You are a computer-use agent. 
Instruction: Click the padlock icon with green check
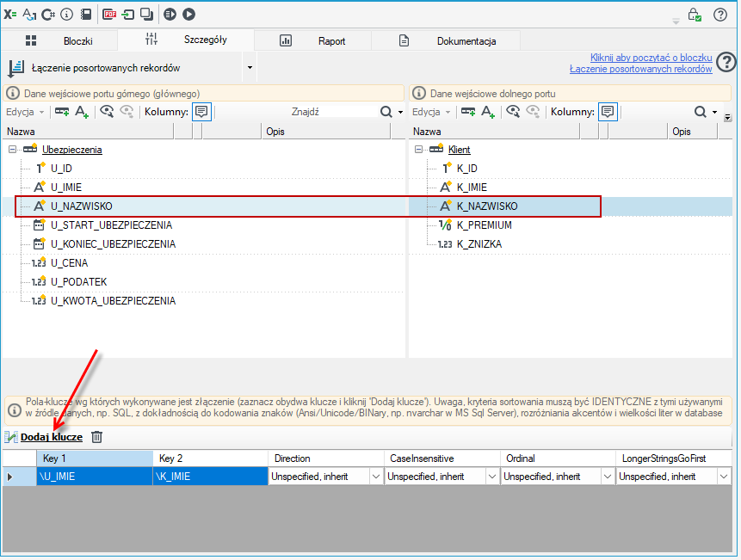[x=695, y=15]
